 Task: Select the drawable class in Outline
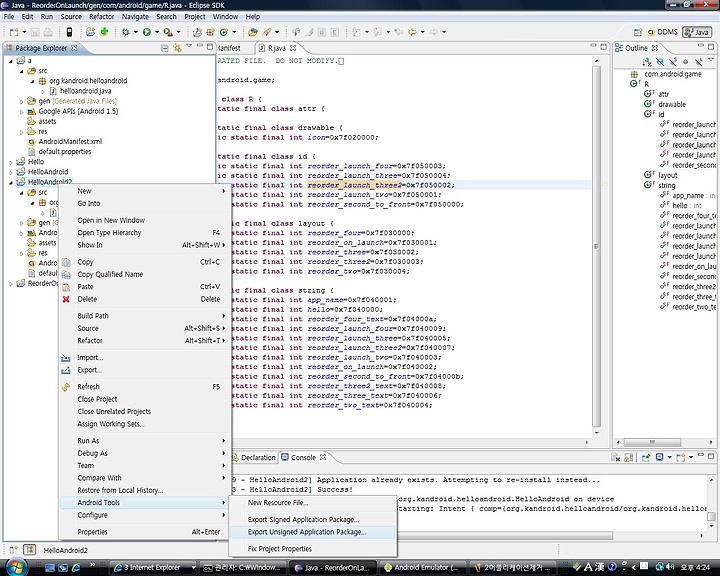[x=672, y=104]
